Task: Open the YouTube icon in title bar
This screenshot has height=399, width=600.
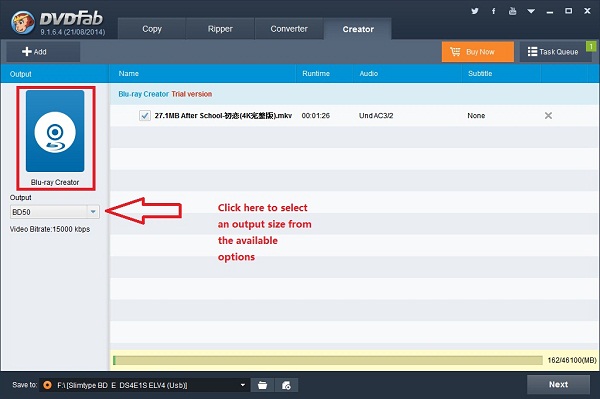Action: pyautogui.click(x=512, y=11)
